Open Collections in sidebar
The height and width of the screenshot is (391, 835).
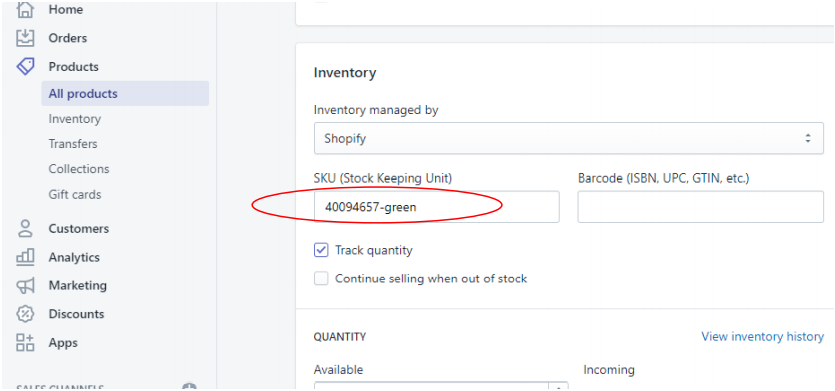(x=79, y=169)
